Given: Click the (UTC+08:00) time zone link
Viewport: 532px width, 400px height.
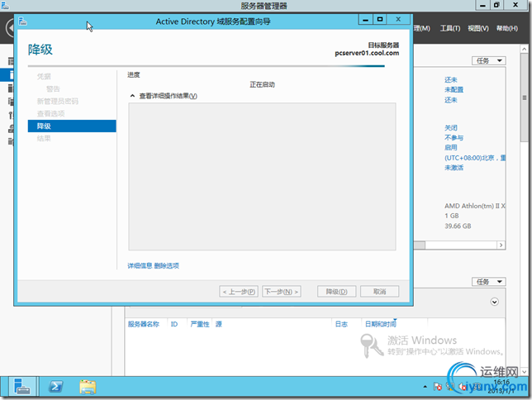Looking at the screenshot, I should click(x=475, y=158).
